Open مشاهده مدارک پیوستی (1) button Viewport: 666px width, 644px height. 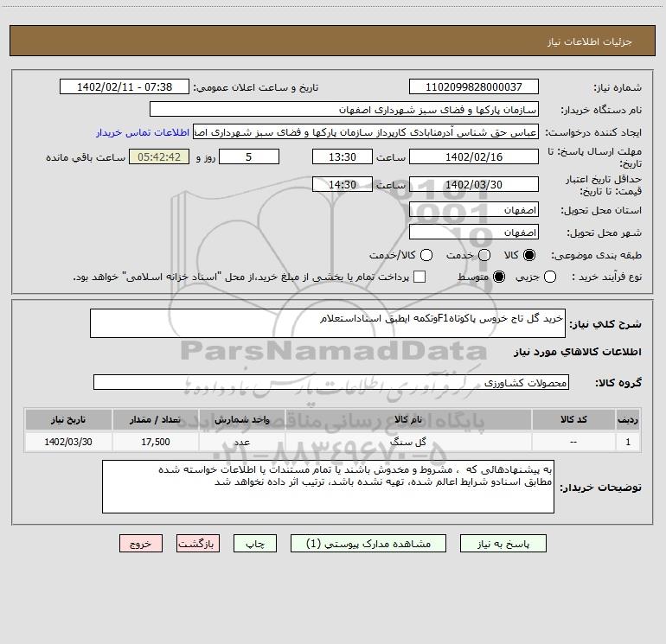pyautogui.click(x=368, y=544)
